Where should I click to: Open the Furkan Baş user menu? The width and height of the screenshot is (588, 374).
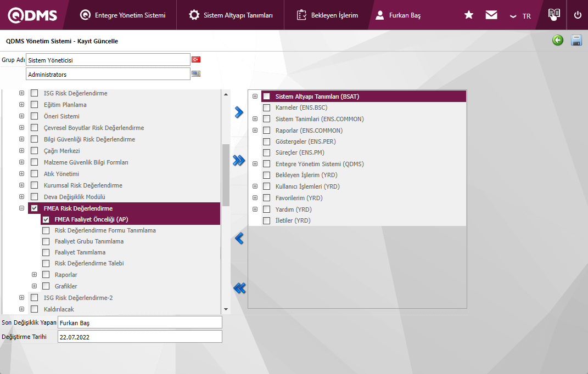pos(398,15)
